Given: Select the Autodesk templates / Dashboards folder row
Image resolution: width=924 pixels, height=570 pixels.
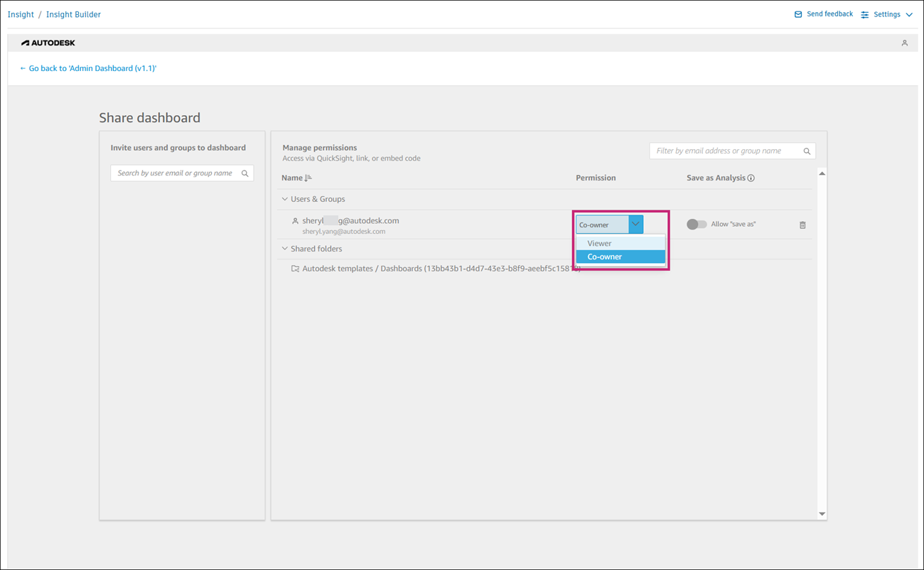Looking at the screenshot, I should pyautogui.click(x=546, y=269).
